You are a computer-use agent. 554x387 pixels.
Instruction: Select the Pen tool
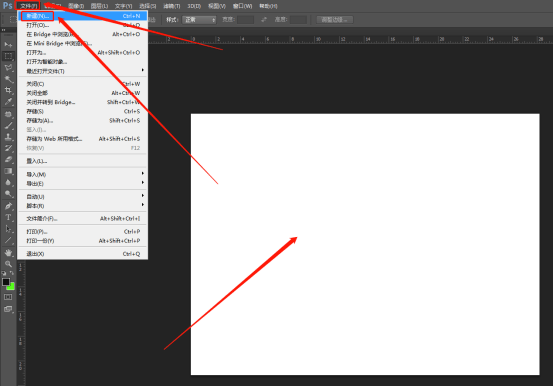point(8,206)
